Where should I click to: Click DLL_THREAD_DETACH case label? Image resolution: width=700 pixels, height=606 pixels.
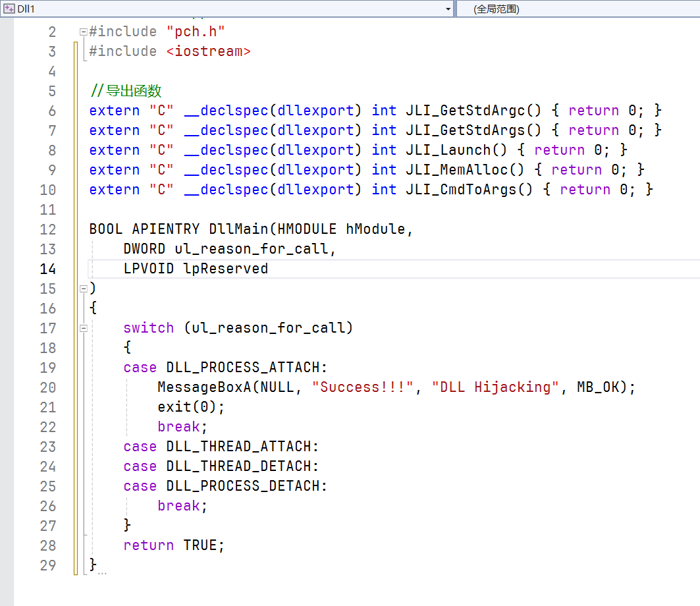(x=239, y=466)
